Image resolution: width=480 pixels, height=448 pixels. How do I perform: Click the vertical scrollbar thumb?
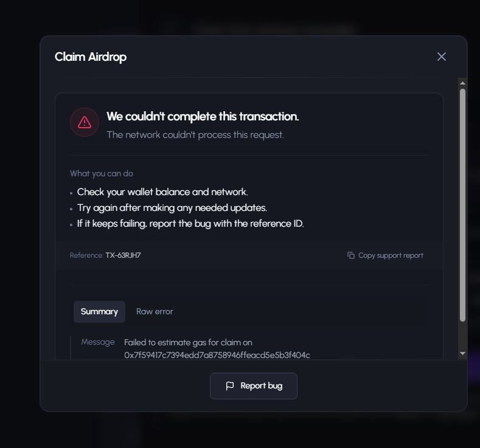click(x=462, y=205)
